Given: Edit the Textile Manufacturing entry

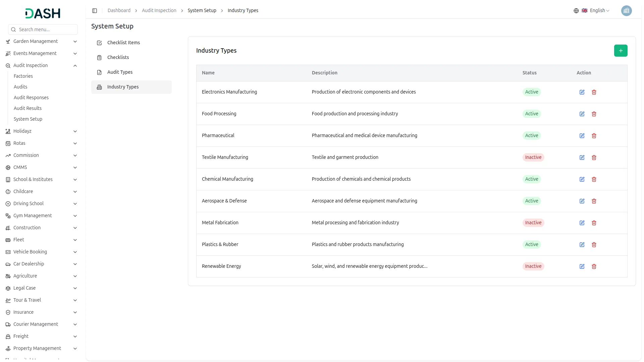Looking at the screenshot, I should pos(582,158).
